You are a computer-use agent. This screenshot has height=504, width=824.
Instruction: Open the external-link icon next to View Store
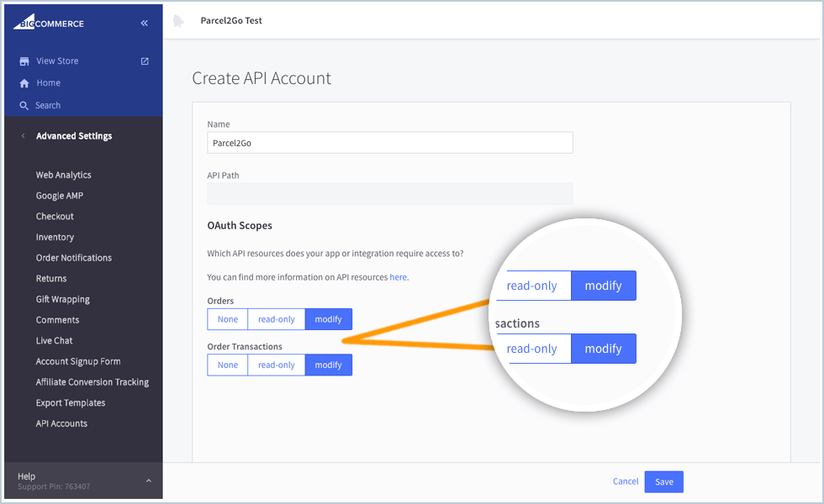click(x=144, y=60)
